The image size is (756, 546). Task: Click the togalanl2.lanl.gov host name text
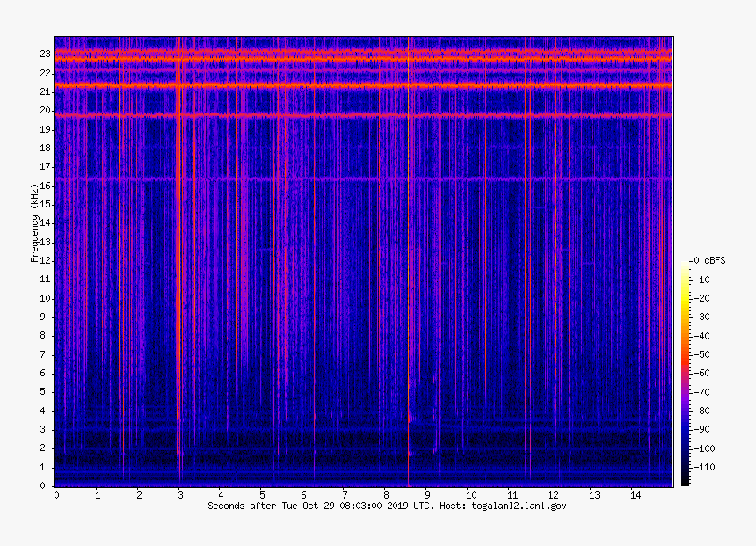(519, 506)
